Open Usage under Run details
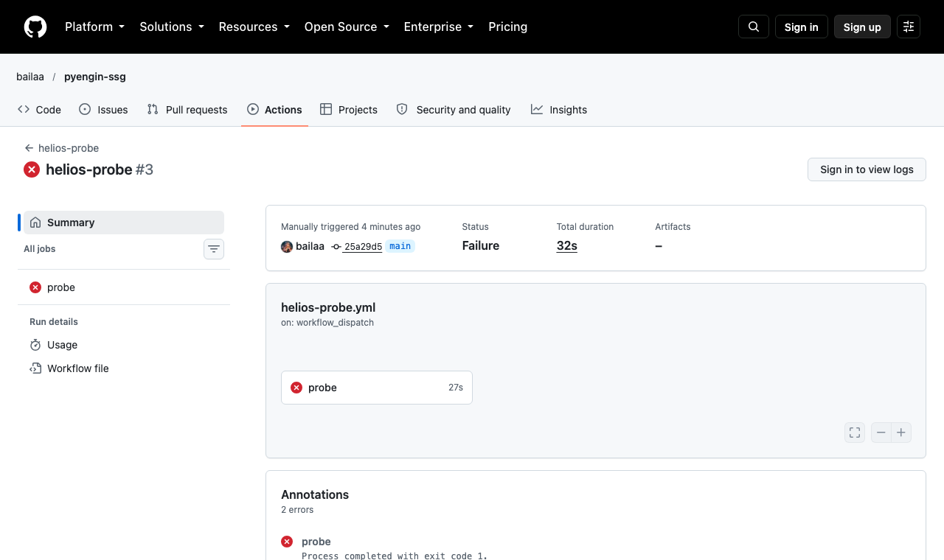This screenshot has width=944, height=560. click(124, 345)
